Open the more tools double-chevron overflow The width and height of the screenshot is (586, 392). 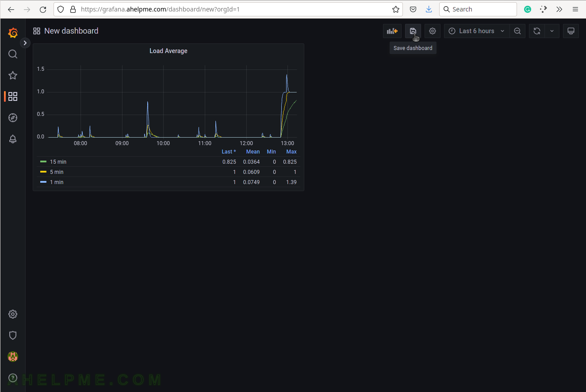point(559,9)
